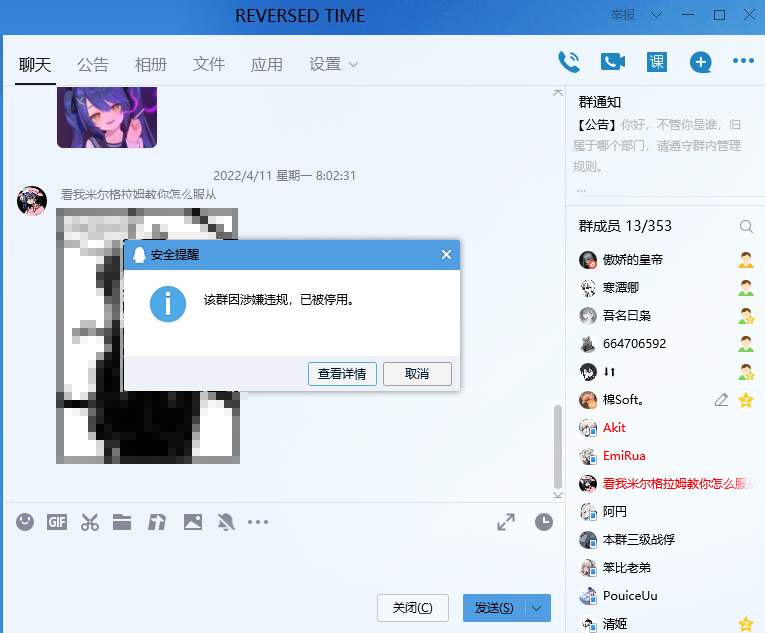Expand the title bar chevron menu

click(657, 15)
